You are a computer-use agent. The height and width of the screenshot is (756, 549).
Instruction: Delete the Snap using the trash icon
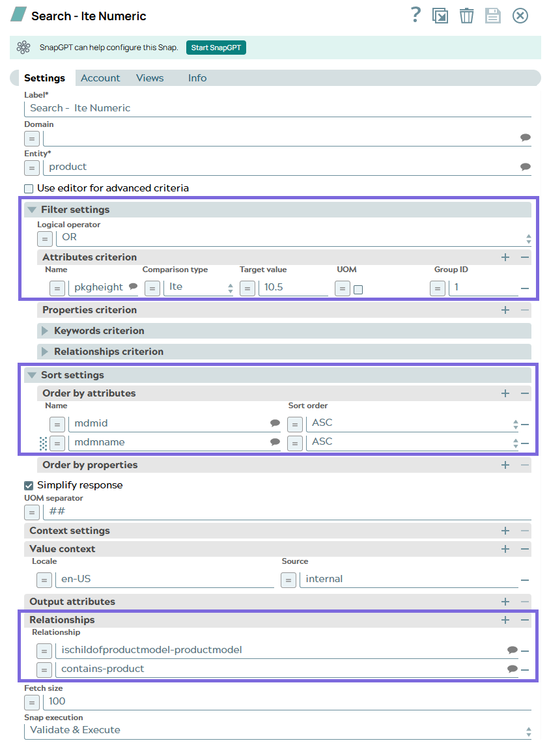point(466,15)
